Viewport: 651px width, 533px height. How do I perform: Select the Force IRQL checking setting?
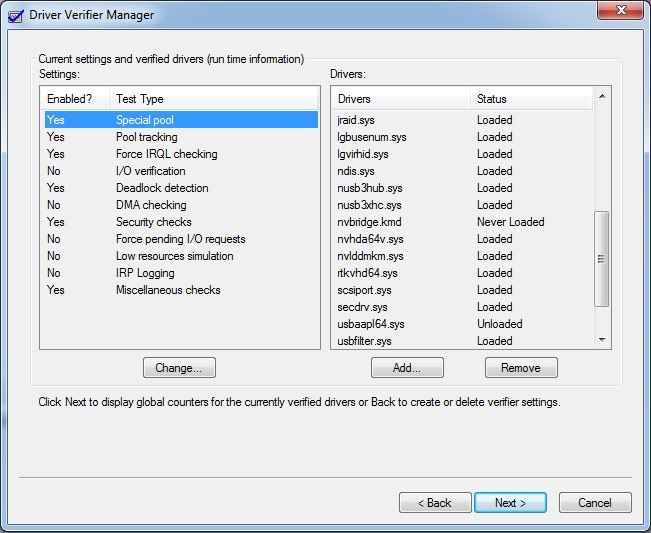[x=181, y=154]
